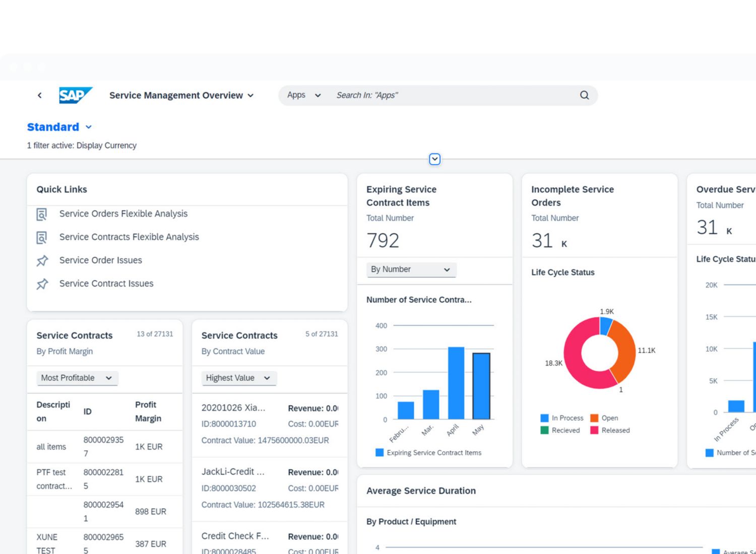
Task: Click the SAP logo
Action: pyautogui.click(x=75, y=95)
